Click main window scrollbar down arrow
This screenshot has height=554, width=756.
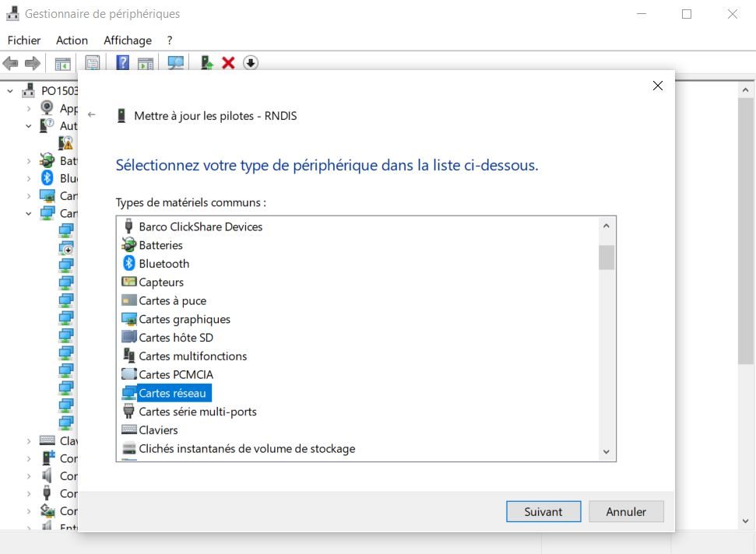[745, 521]
